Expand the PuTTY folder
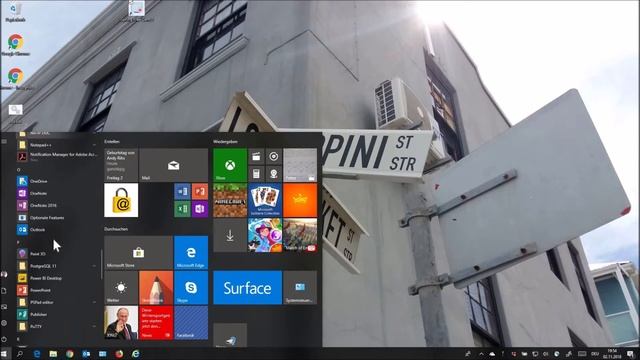Image resolution: width=640 pixels, height=360 pixels. [57, 327]
